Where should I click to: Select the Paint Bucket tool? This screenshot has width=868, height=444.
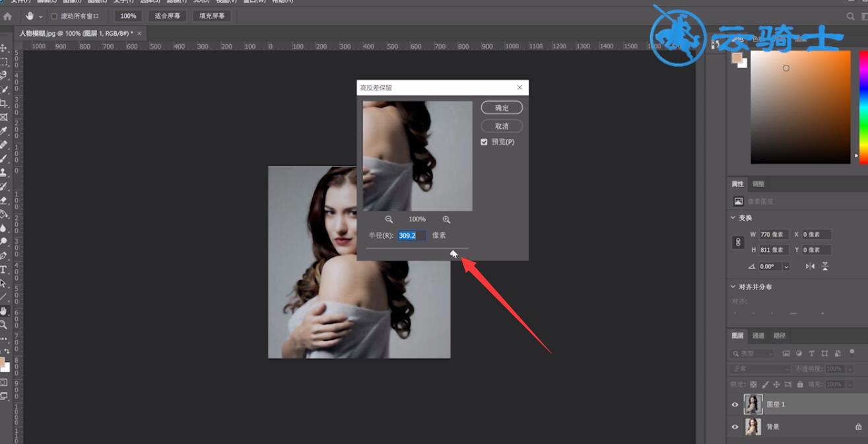coord(4,214)
